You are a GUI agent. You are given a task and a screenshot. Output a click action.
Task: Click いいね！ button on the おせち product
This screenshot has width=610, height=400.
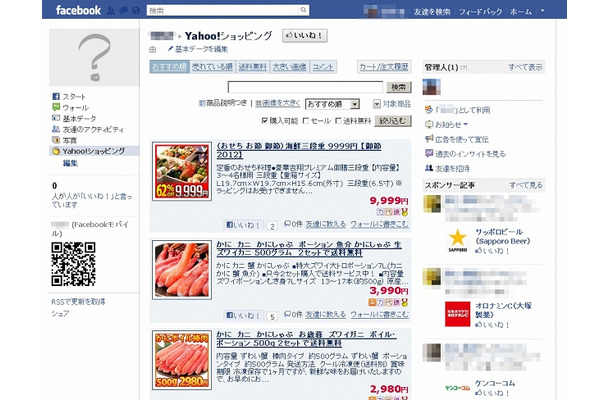tap(244, 225)
